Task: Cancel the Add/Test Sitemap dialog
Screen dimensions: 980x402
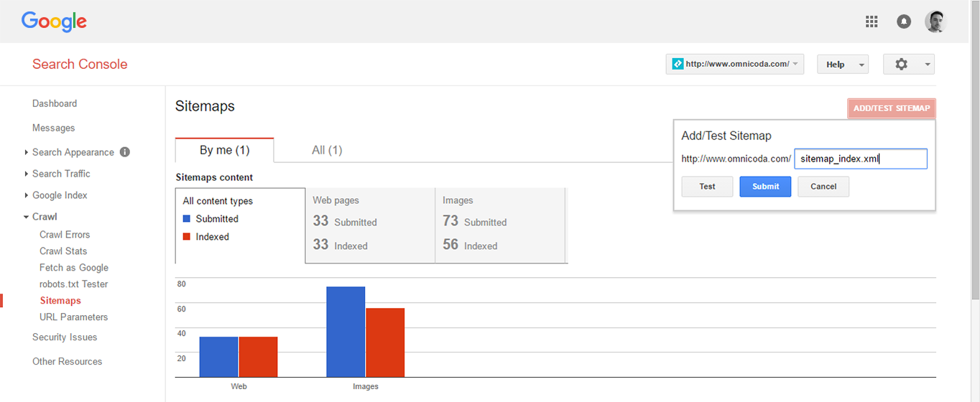Action: 823,187
